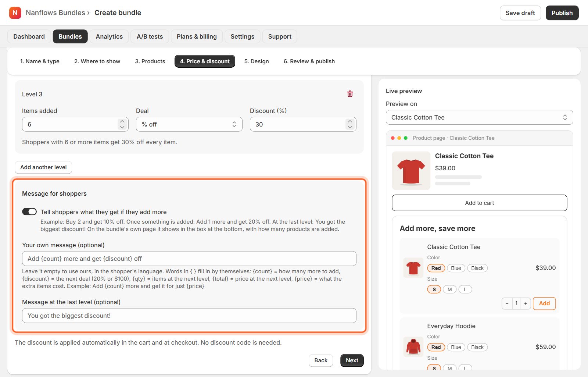Image resolution: width=588 pixels, height=377 pixels.
Task: Focus the 'Your own message' input field
Action: click(x=189, y=259)
